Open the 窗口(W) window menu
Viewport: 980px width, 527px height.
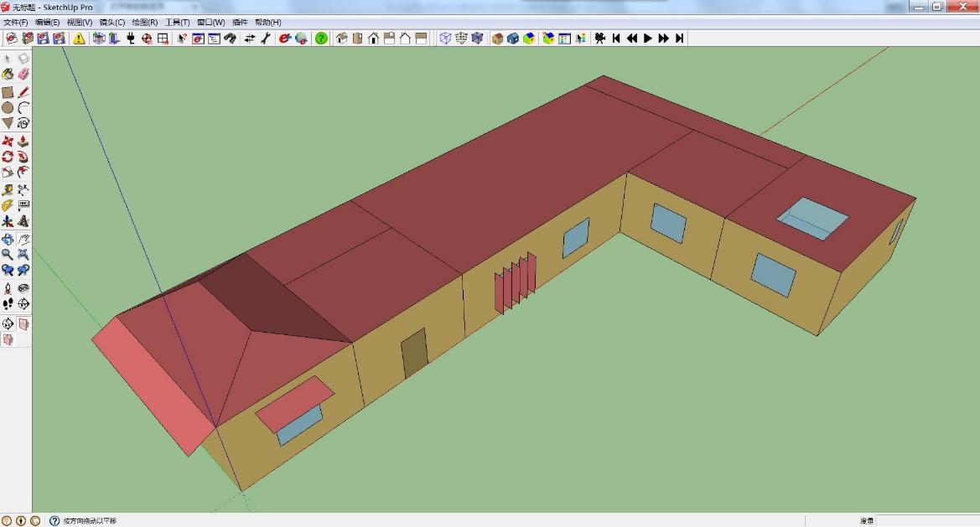point(210,23)
